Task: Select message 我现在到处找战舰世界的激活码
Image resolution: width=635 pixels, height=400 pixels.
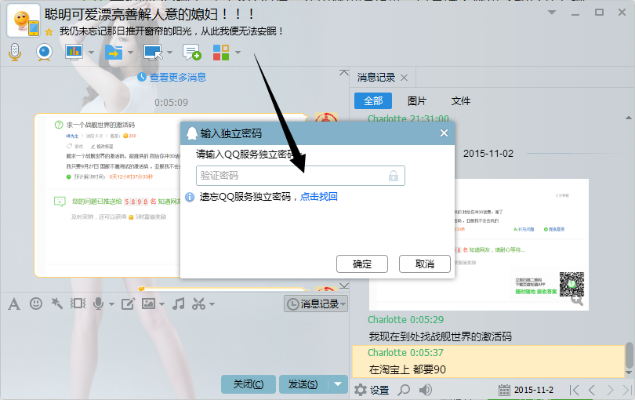Action: 440,336
